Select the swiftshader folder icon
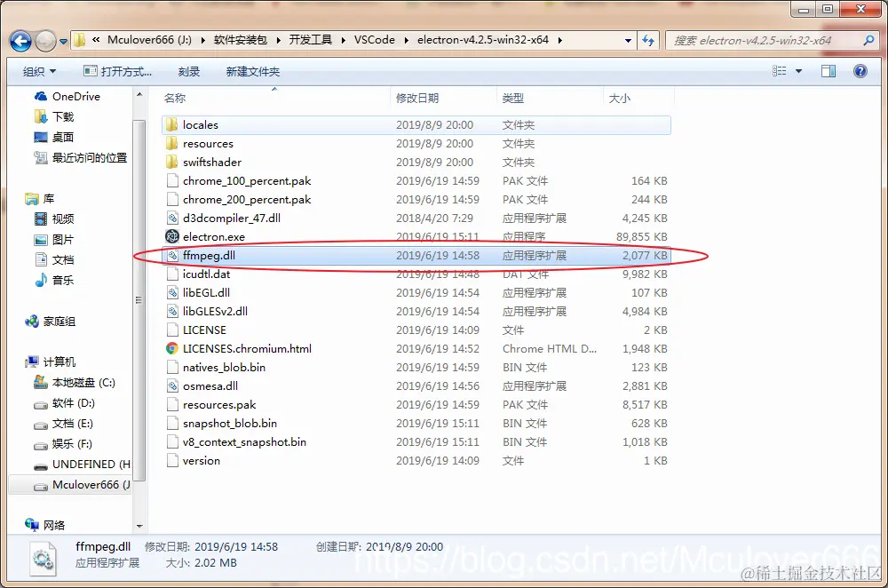 [172, 162]
